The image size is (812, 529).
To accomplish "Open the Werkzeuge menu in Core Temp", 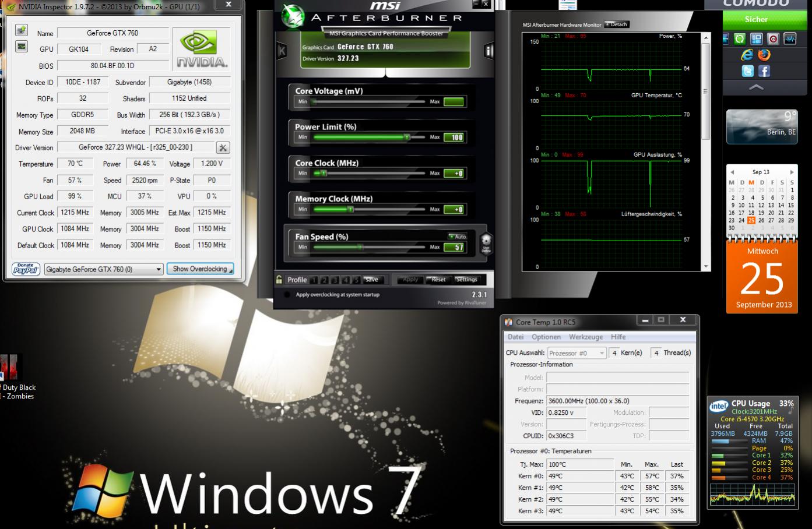I will click(586, 337).
